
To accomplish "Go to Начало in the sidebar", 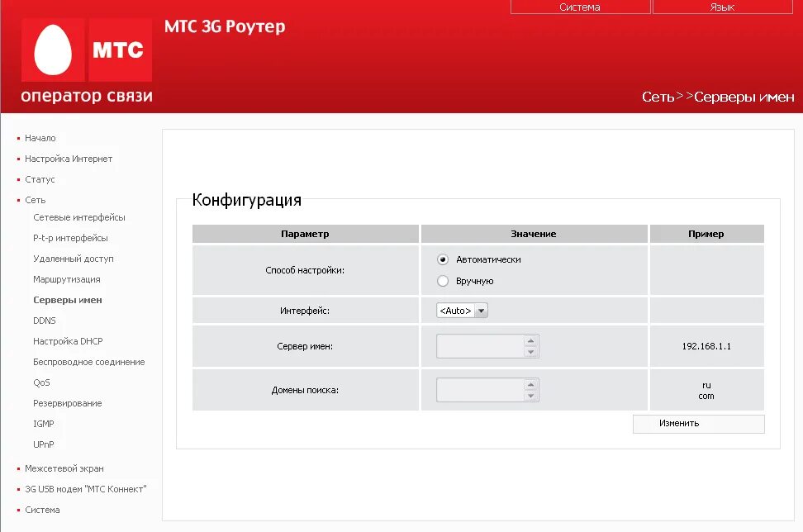I will tap(40, 138).
